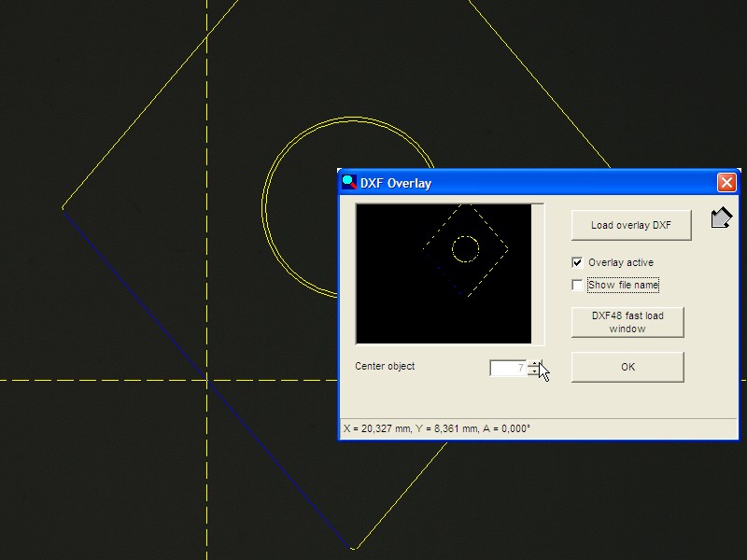Click the dashed crosshair intersection on the canvas
Image resolution: width=747 pixels, height=560 pixels.
(x=207, y=380)
